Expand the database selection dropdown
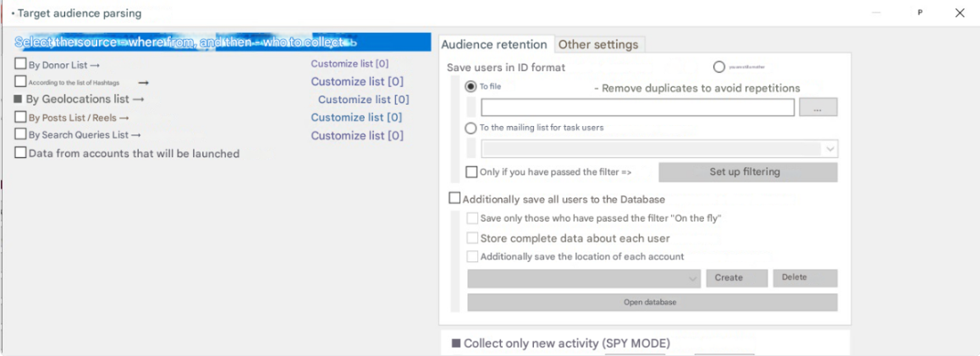 tap(584, 278)
